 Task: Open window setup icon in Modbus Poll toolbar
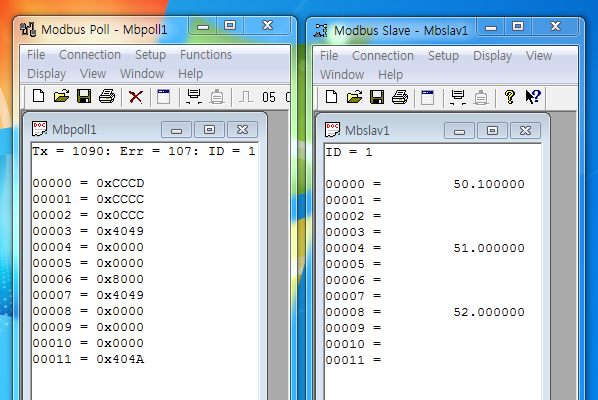click(x=164, y=96)
